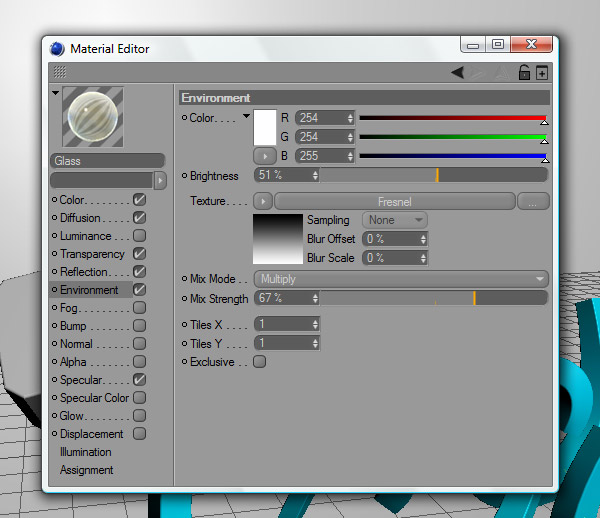This screenshot has width=600, height=518.
Task: Click the ellipsis button beside Fresnel
Action: pos(533,201)
